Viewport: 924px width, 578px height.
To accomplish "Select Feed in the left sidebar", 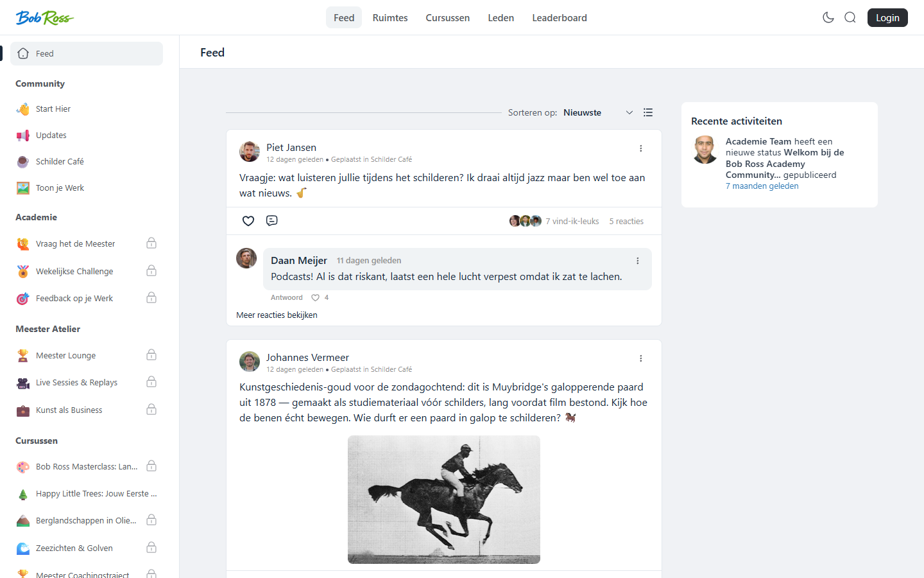I will coord(87,53).
